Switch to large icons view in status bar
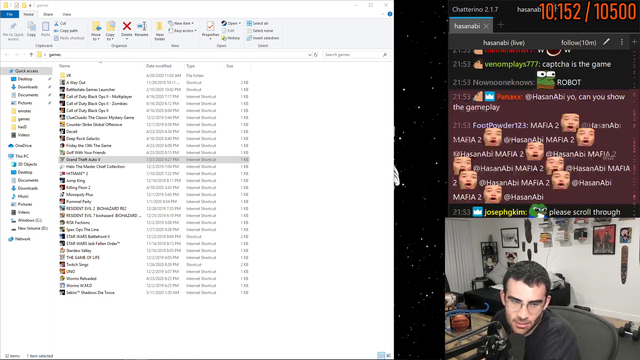Viewport: 640px width, 360px height. (389, 356)
